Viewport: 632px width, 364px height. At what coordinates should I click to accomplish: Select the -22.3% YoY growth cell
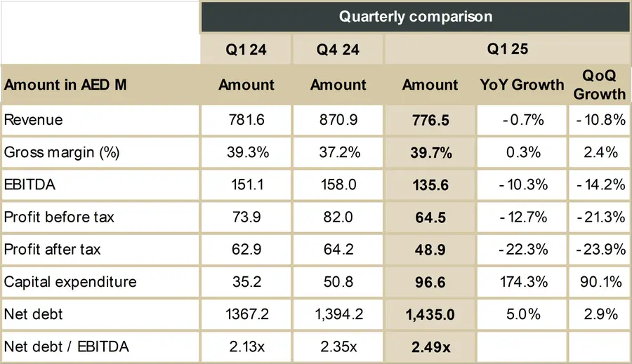point(522,250)
